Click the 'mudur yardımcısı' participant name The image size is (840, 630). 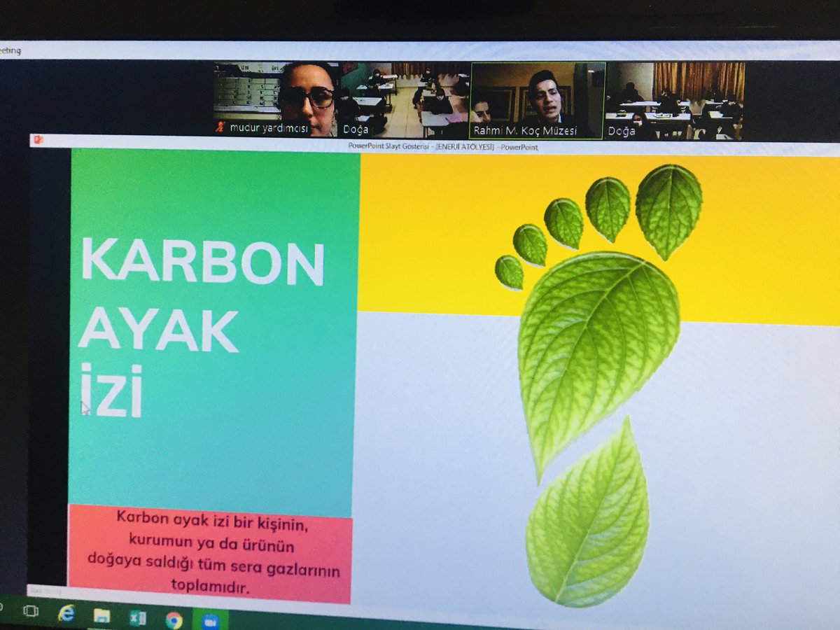coord(269,128)
